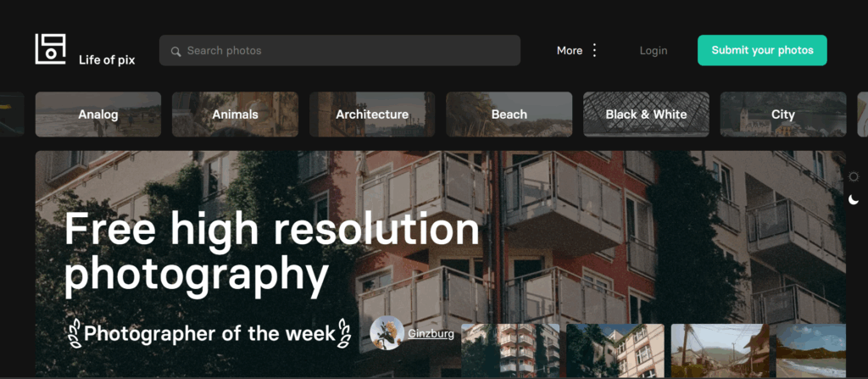868x379 pixels.
Task: Focus the Search photos field
Action: pyautogui.click(x=340, y=50)
